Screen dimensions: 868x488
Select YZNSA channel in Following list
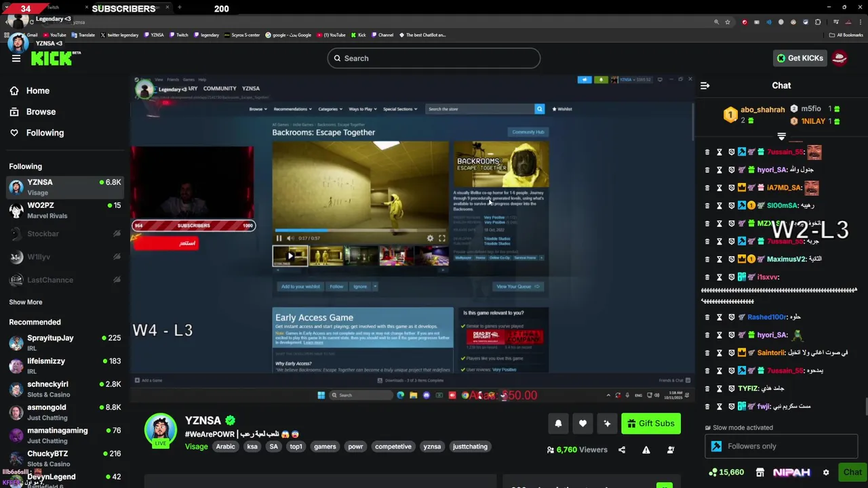click(65, 187)
